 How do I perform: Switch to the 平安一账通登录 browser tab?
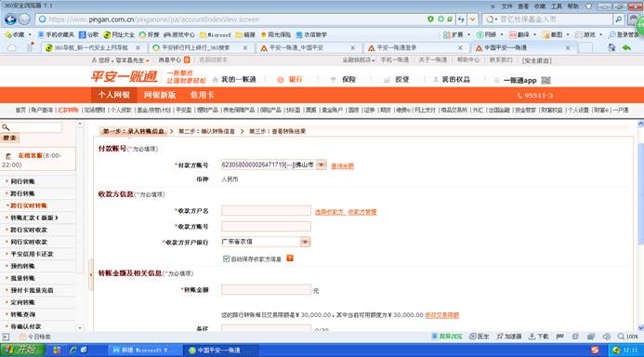[415, 48]
